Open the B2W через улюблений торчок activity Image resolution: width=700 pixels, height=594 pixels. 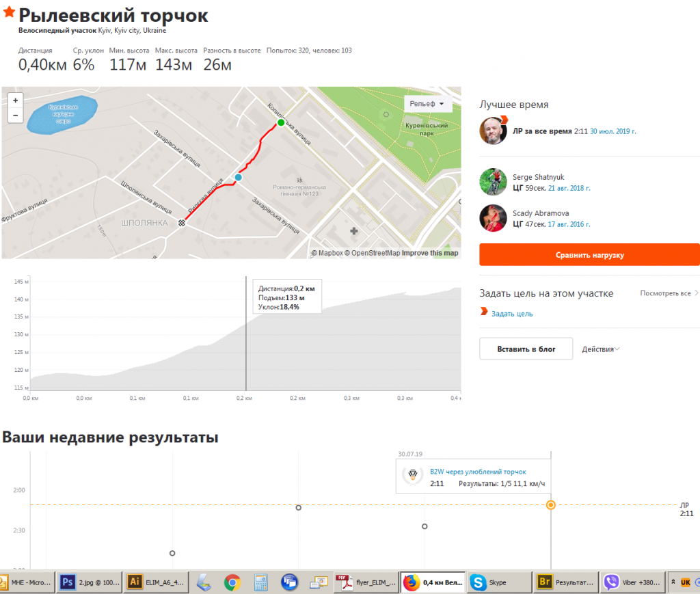(x=478, y=472)
